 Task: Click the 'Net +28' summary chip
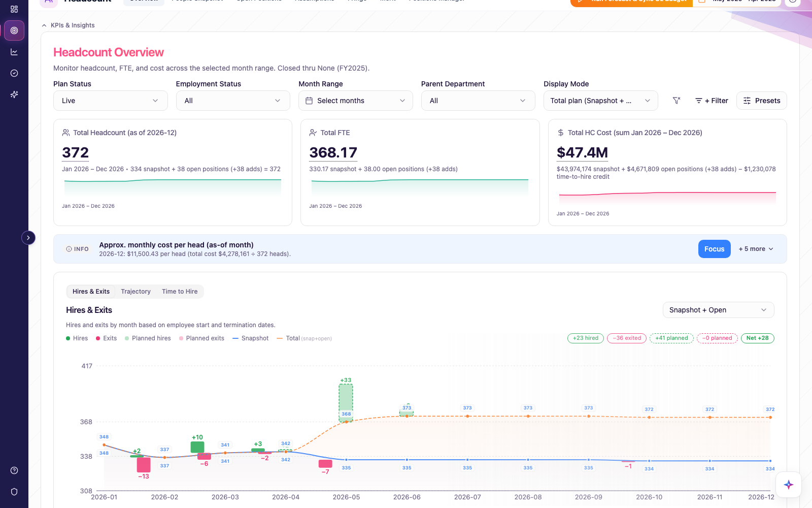pos(758,338)
